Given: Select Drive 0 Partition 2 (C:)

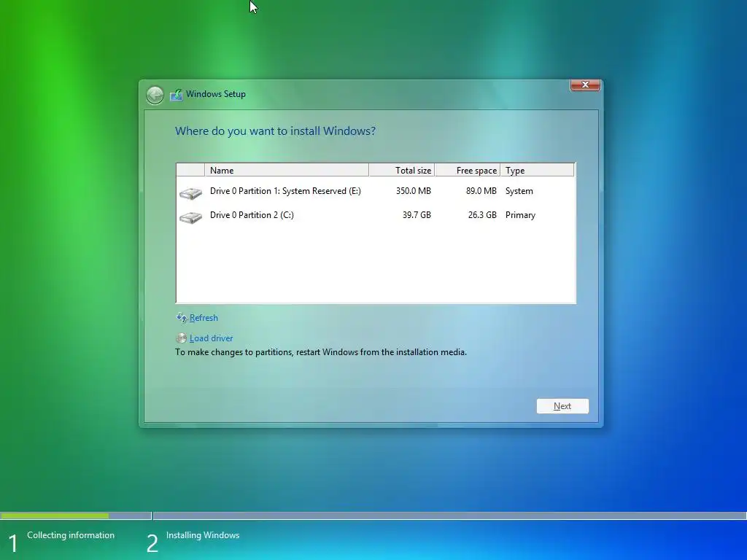Looking at the screenshot, I should pos(376,215).
